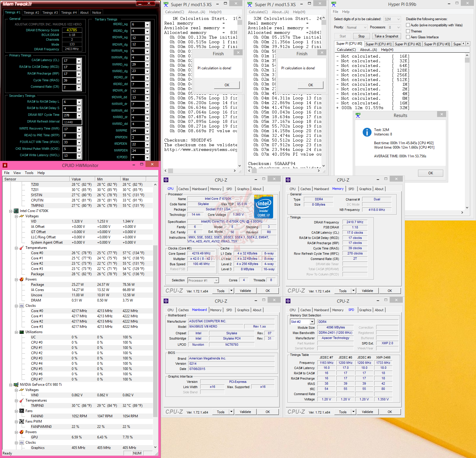Minimize the Mem TweakIt window
This screenshot has width=476, height=458.
140,3
